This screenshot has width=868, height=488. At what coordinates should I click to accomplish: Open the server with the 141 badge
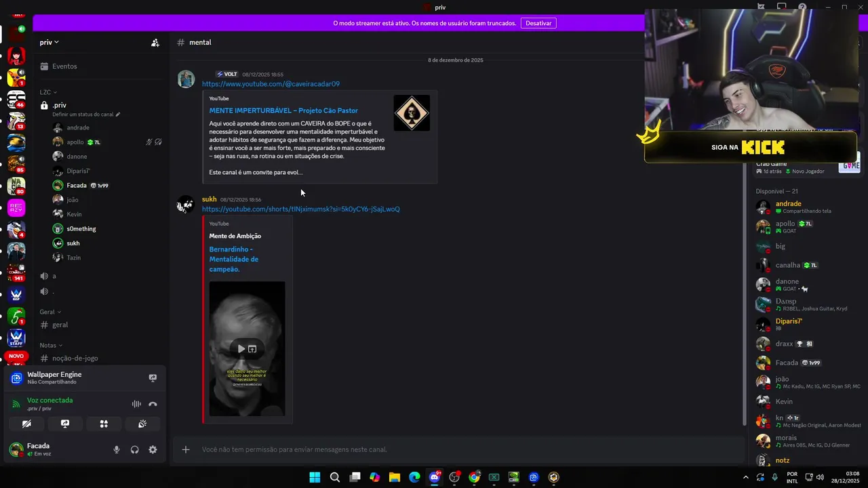coord(16,272)
